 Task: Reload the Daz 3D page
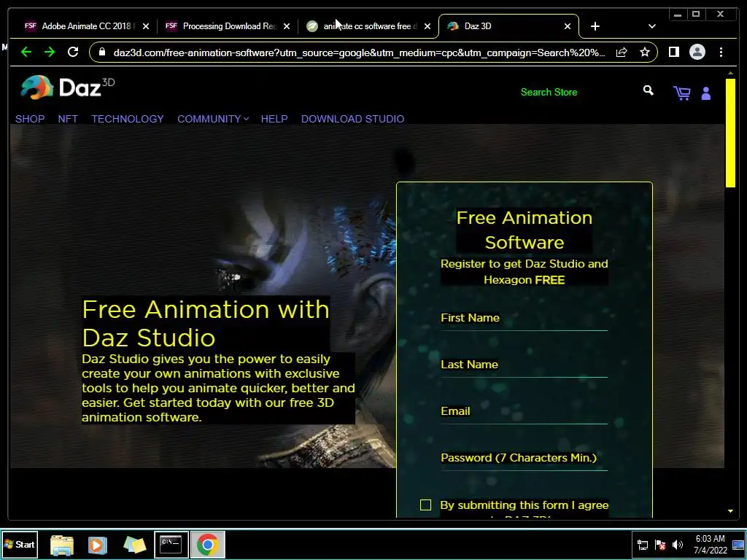(x=73, y=52)
